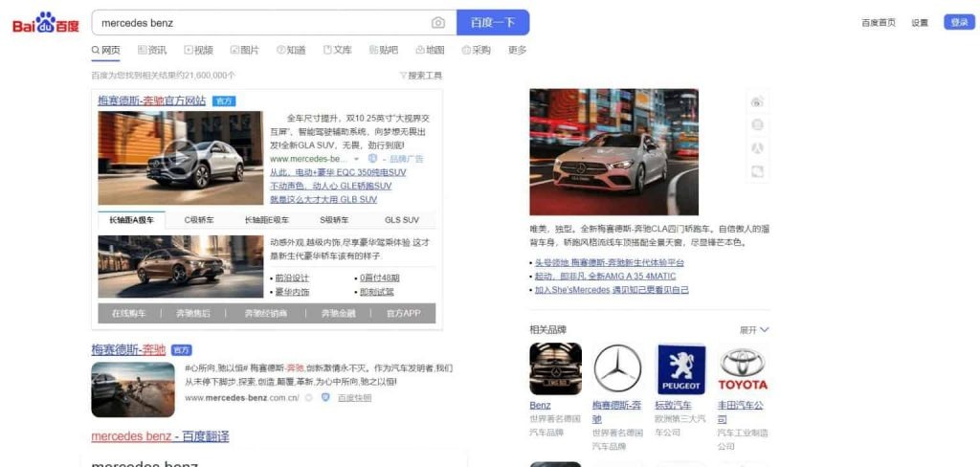Switch to the 网页 search tab

click(x=105, y=50)
